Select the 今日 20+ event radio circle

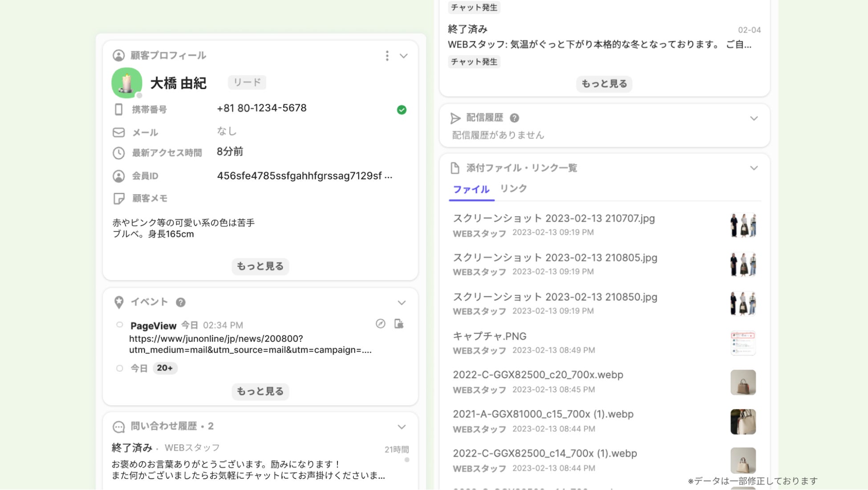point(119,368)
